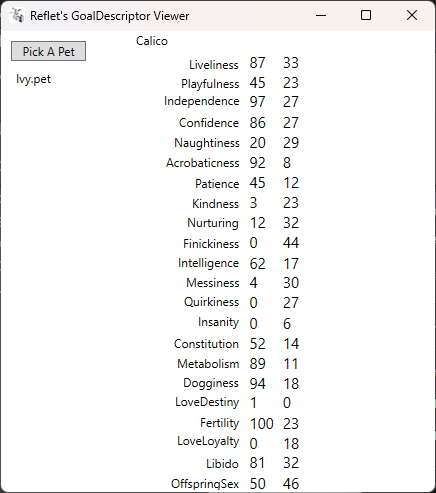Click the OffspringSex value 50
This screenshot has height=493, width=436.
[257, 484]
